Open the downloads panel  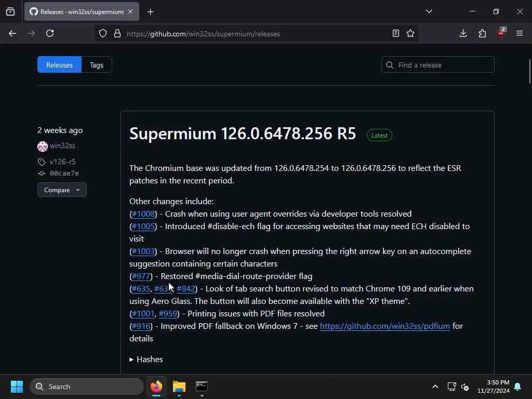(463, 33)
